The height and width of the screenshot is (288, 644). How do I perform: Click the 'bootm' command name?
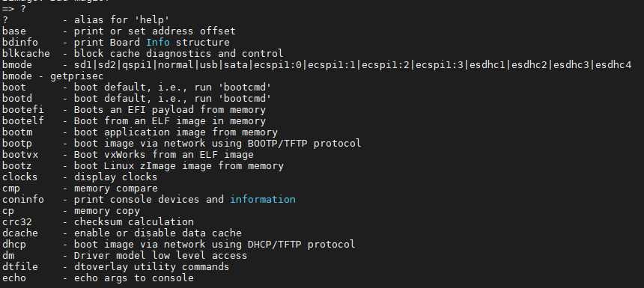click(17, 132)
